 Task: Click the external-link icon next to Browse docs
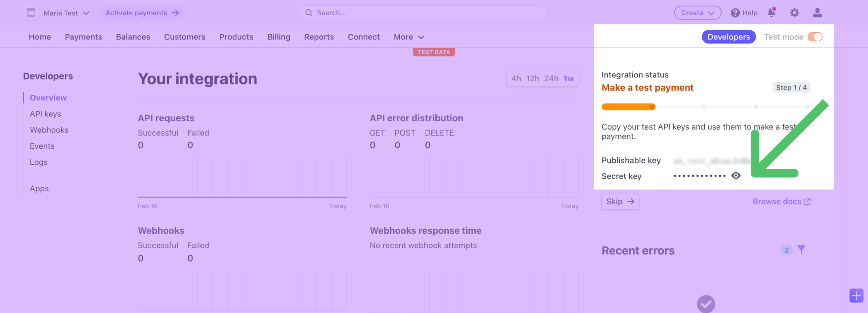point(807,201)
